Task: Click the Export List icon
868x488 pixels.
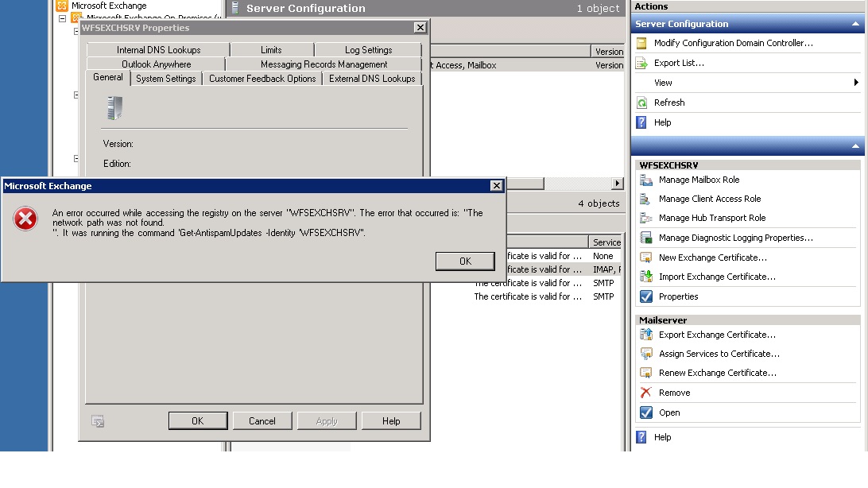Action: click(x=641, y=63)
